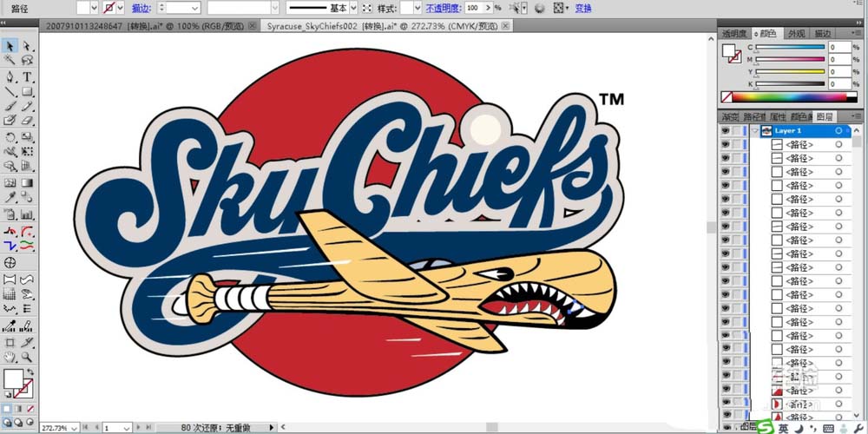Screen dimensions: 868x434
Task: Select the Pencil tool
Action: tap(27, 106)
